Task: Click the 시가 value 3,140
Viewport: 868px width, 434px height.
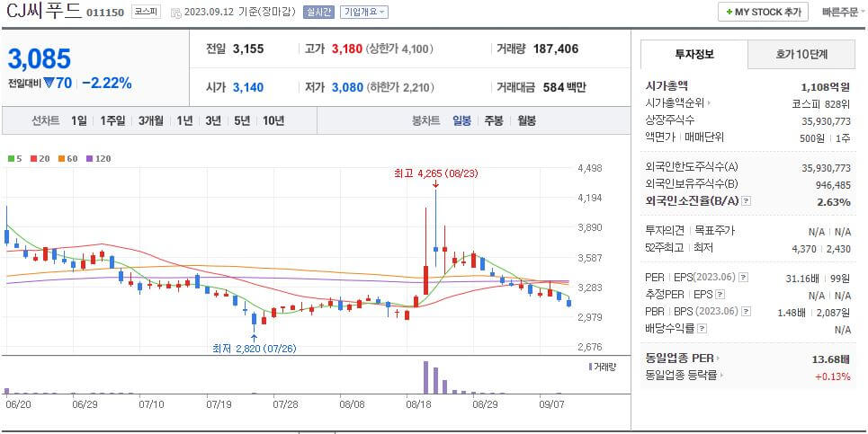Action: click(248, 87)
